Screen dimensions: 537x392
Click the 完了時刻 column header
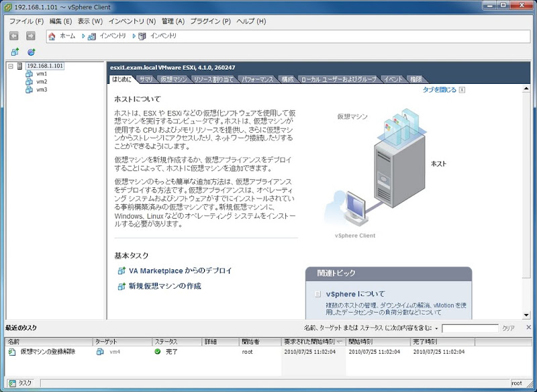tap(442, 342)
